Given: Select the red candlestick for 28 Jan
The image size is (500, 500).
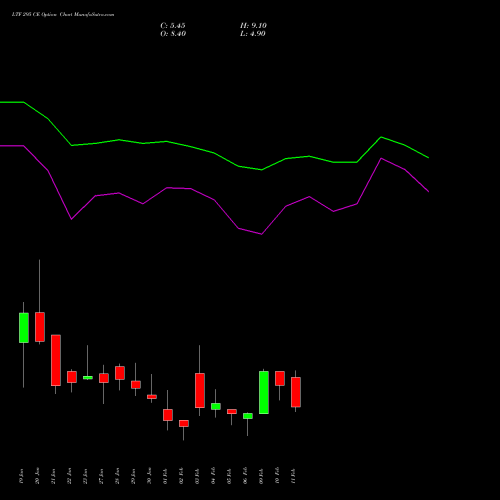Looking at the screenshot, I should [x=120, y=373].
